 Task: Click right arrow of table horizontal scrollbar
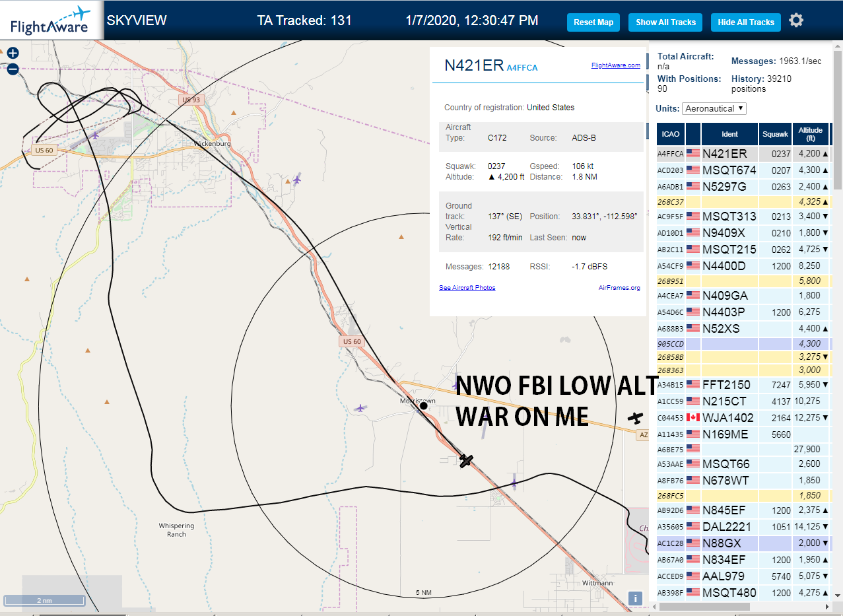[826, 606]
